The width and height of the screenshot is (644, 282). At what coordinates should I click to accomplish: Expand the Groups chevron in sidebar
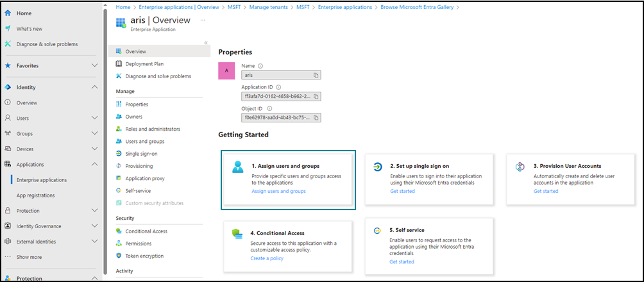tap(94, 133)
